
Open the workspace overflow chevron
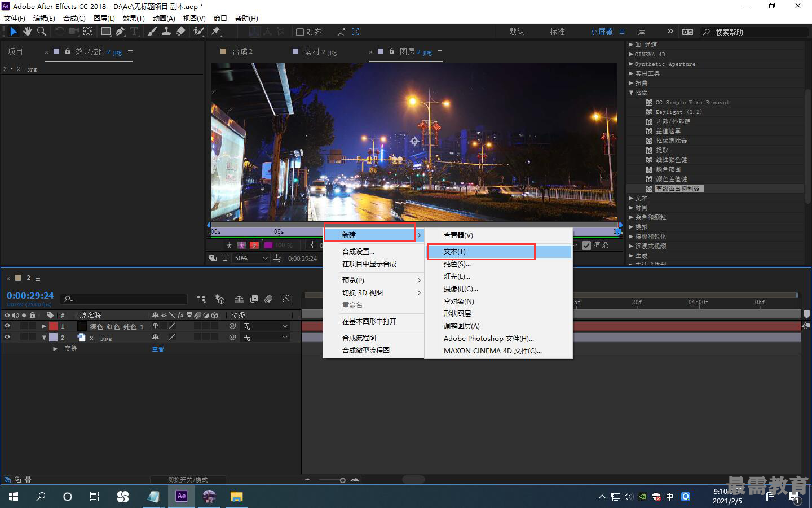[x=670, y=32]
